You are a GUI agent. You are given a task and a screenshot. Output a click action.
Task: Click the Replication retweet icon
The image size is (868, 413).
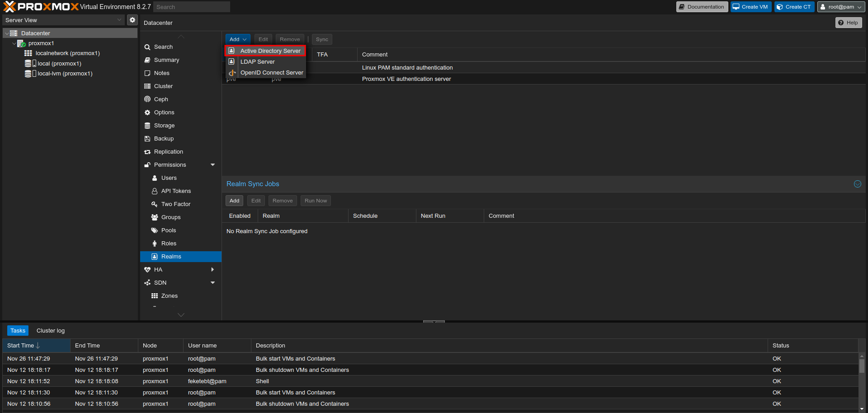click(x=147, y=152)
